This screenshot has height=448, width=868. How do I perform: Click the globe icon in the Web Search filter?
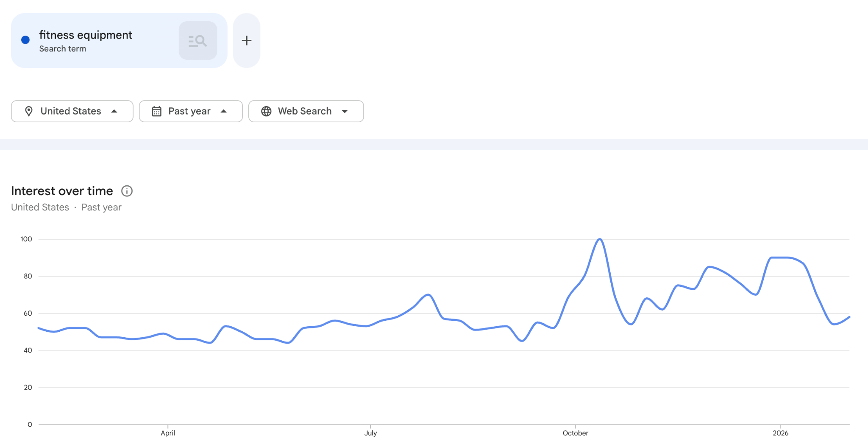266,111
